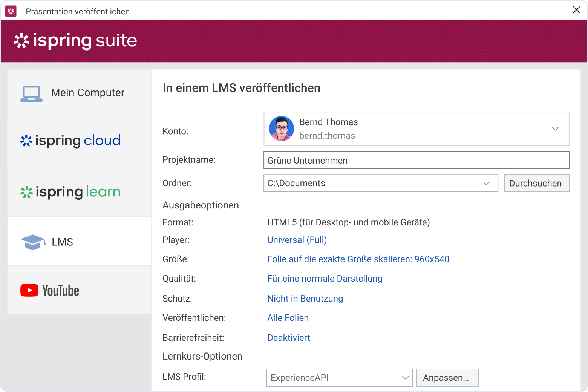
Task: Click Anpassen next to LMS Profil
Action: (x=447, y=378)
